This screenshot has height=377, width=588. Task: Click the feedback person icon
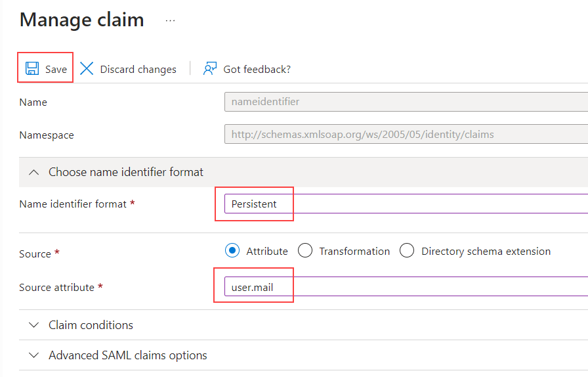click(210, 69)
